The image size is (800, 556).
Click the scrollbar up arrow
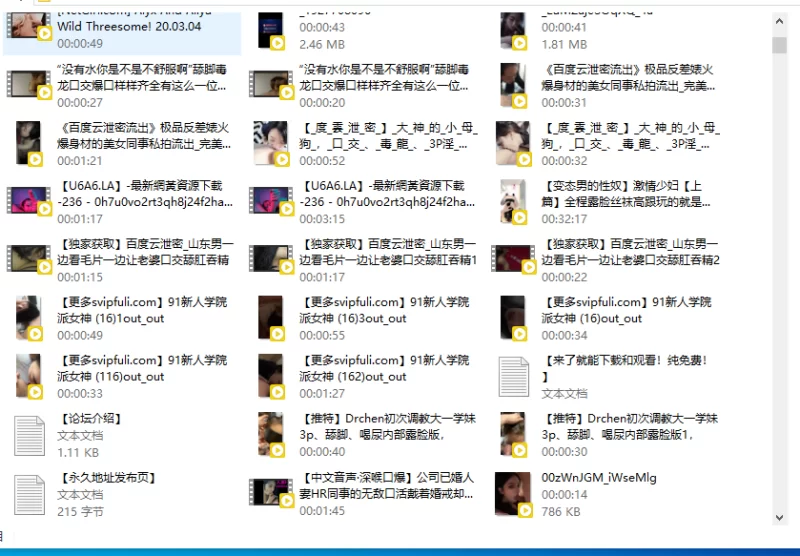point(779,21)
